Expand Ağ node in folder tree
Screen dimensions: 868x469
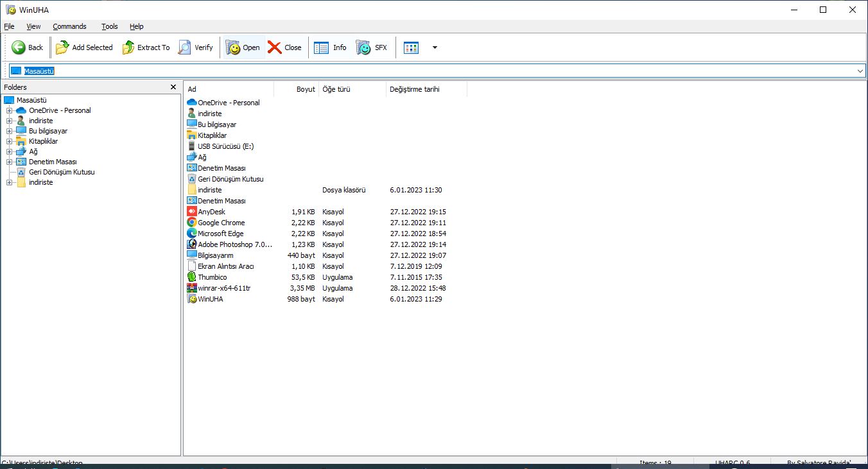[10, 151]
